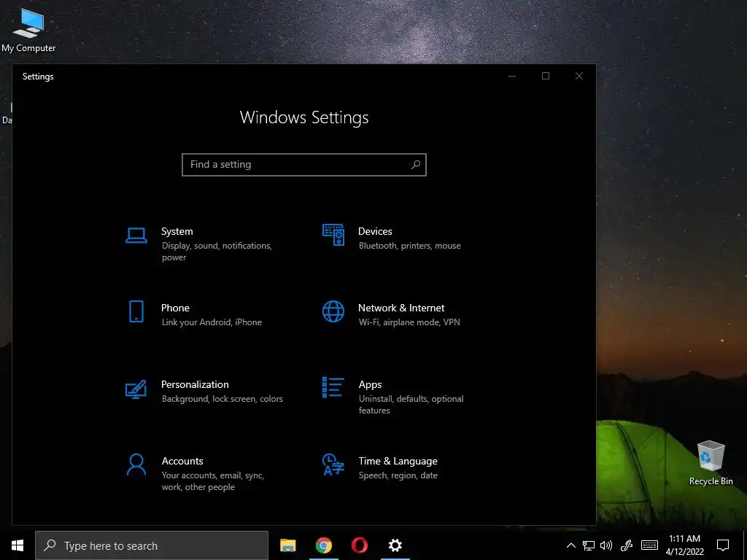
Task: Click the taskbar clock showing 1:11 AM
Action: pos(684,545)
